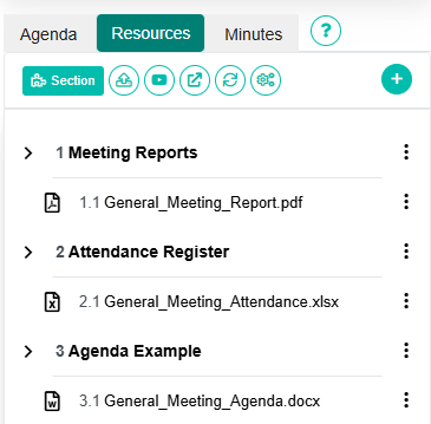The width and height of the screenshot is (431, 424).
Task: Click the external link icon
Action: point(195,80)
